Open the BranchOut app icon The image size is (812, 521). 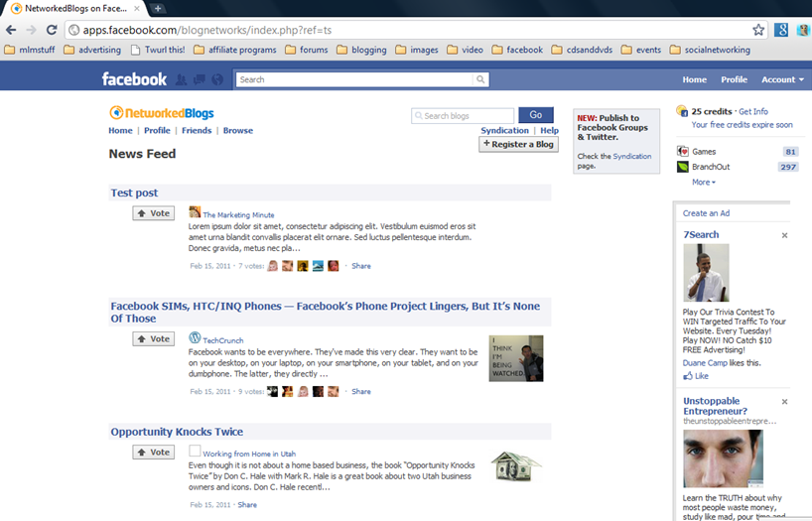tap(683, 167)
